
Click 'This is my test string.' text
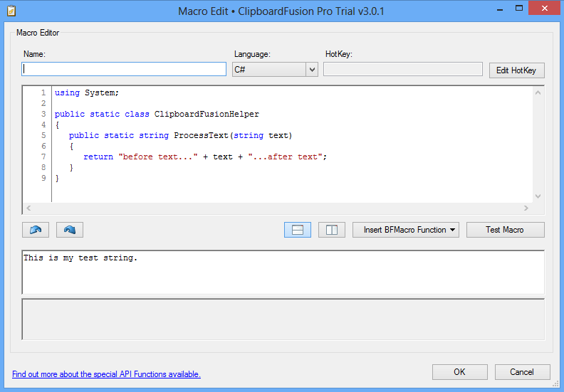[80, 258]
